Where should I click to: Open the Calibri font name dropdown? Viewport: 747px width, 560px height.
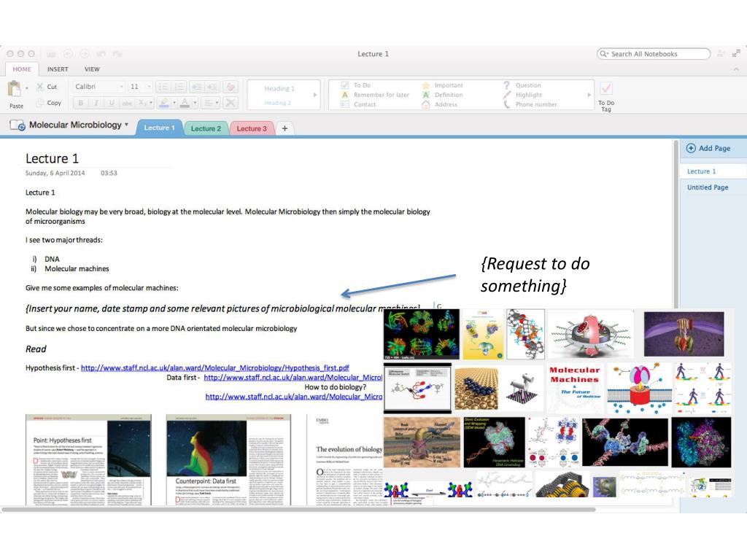pyautogui.click(x=121, y=87)
